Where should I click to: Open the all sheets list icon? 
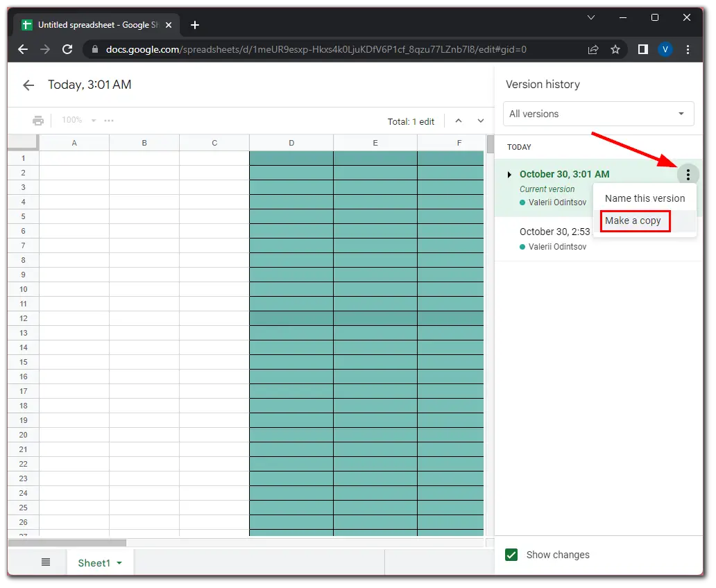tap(46, 562)
